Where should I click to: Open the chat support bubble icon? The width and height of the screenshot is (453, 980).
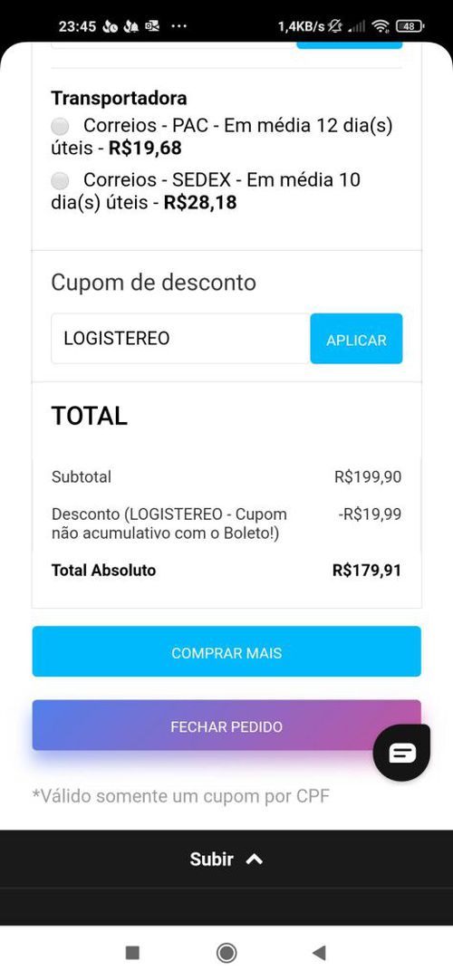401,753
